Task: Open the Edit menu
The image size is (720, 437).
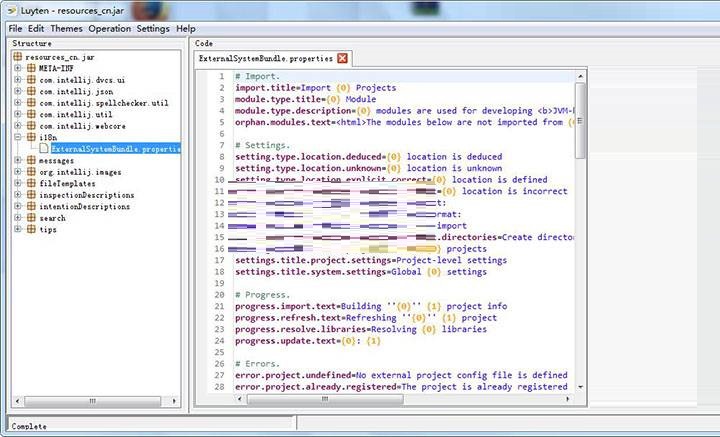Action: (x=36, y=28)
